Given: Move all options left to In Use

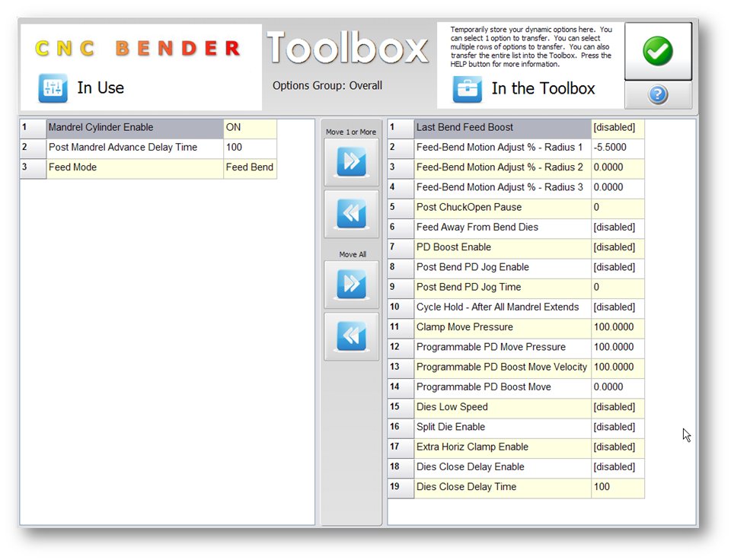Looking at the screenshot, I should coord(351,336).
